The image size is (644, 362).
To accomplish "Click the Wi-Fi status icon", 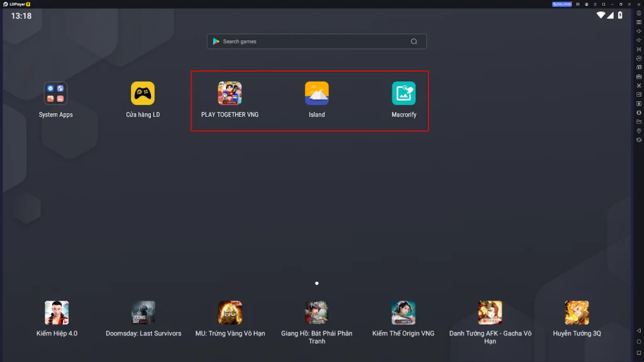I will click(x=601, y=15).
